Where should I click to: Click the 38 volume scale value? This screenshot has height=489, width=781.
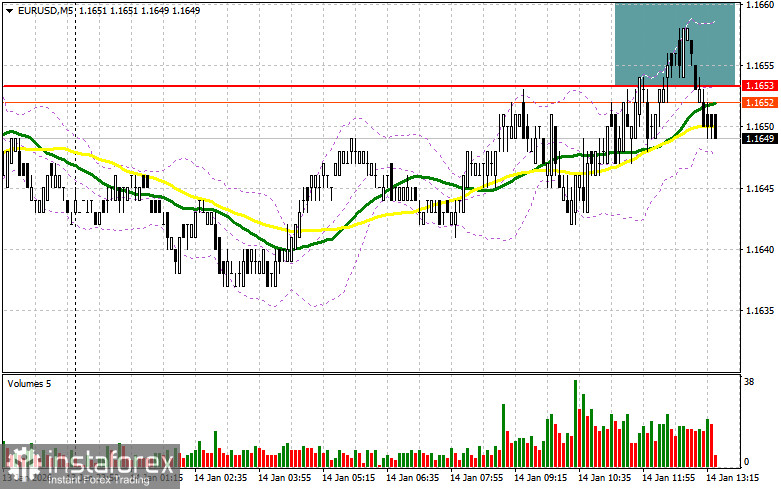(x=749, y=382)
